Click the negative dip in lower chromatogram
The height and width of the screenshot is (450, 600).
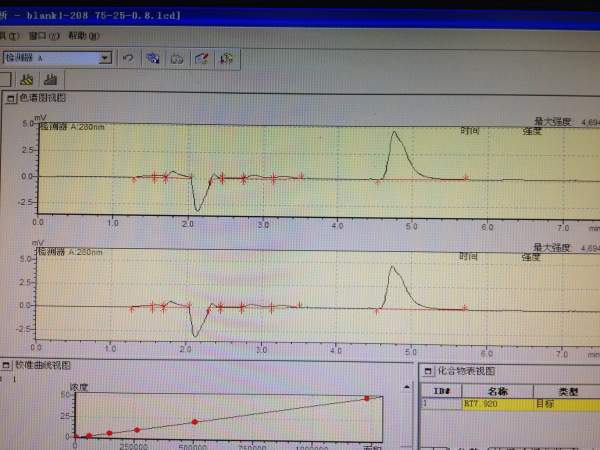click(x=195, y=335)
